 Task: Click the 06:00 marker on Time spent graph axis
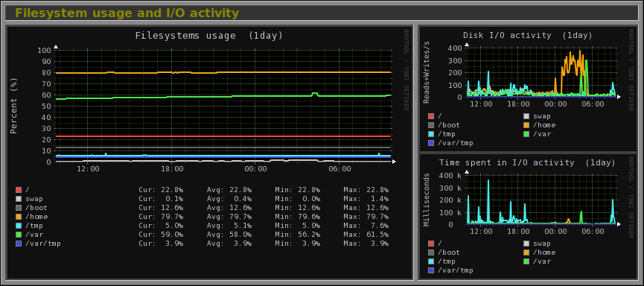pyautogui.click(x=593, y=232)
